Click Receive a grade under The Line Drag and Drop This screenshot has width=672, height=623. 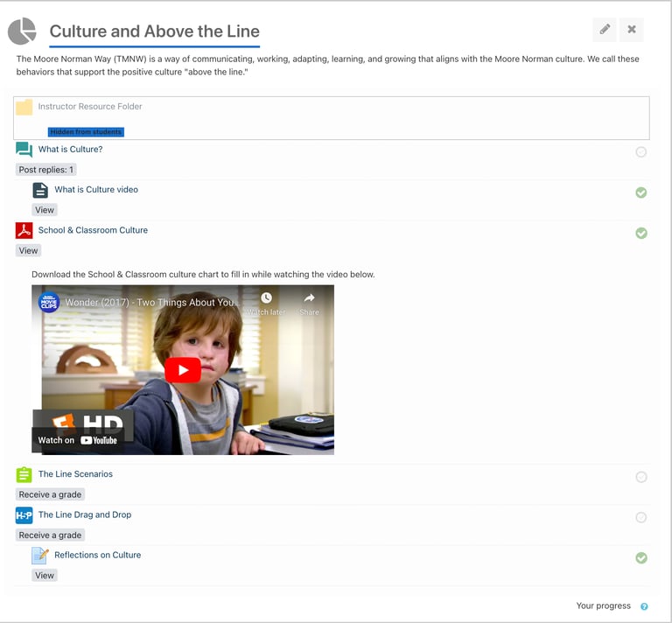[x=50, y=535]
